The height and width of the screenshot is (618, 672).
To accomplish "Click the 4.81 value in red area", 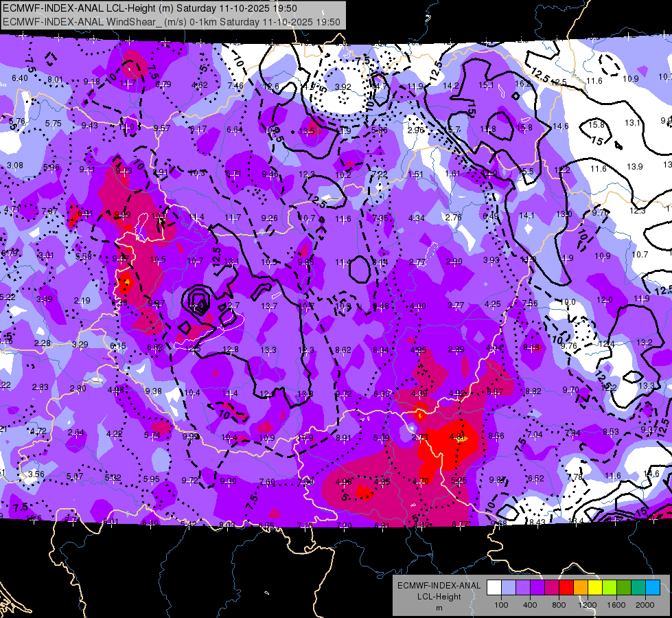I will (x=457, y=437).
